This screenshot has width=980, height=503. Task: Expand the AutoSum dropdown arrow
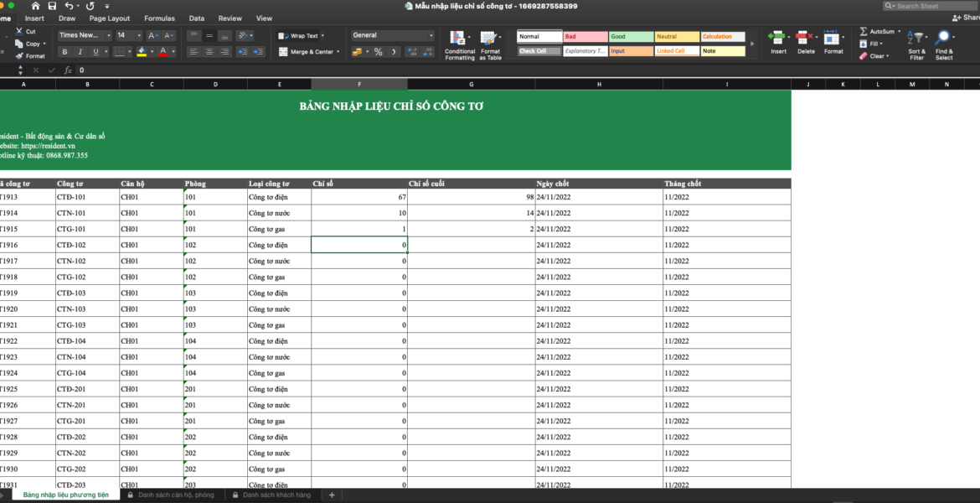(900, 32)
